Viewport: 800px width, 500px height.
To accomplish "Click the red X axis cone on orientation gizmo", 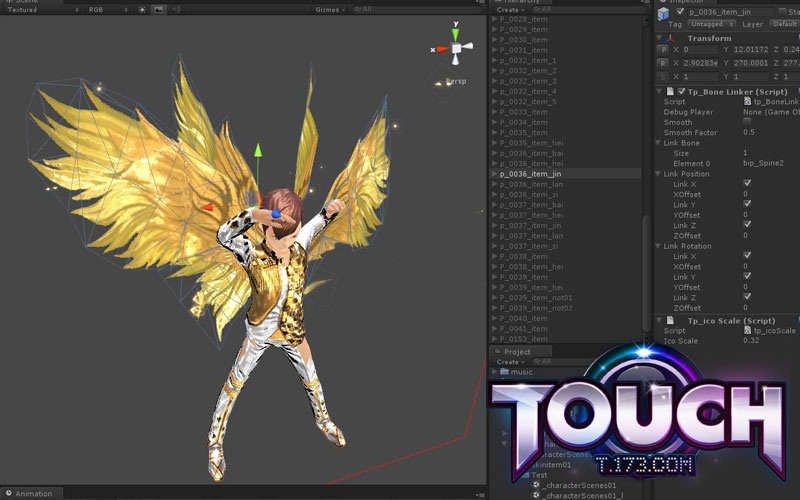I will pyautogui.click(x=442, y=49).
